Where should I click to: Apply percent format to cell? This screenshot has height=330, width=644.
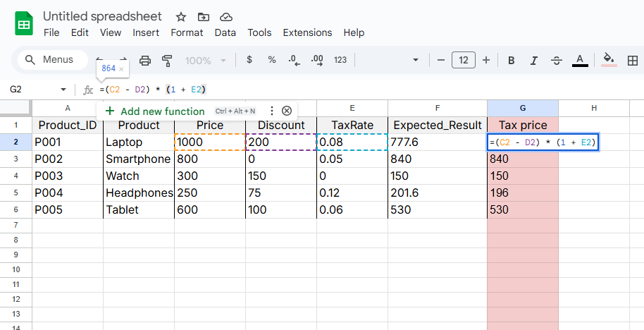(x=271, y=61)
